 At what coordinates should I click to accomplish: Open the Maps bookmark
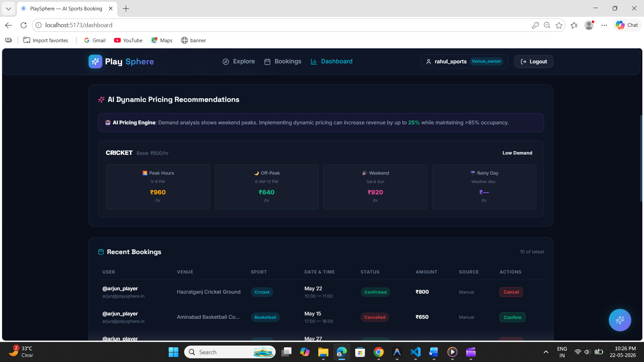162,40
